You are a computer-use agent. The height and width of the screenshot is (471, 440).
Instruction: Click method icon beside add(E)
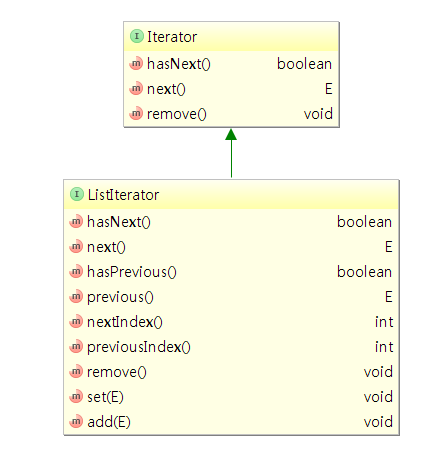(x=76, y=422)
